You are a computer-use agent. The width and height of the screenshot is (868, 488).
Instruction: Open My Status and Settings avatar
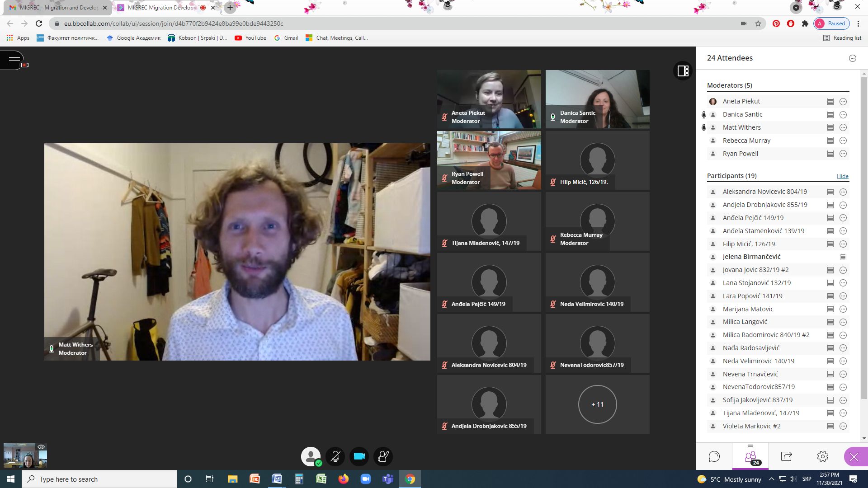click(311, 456)
